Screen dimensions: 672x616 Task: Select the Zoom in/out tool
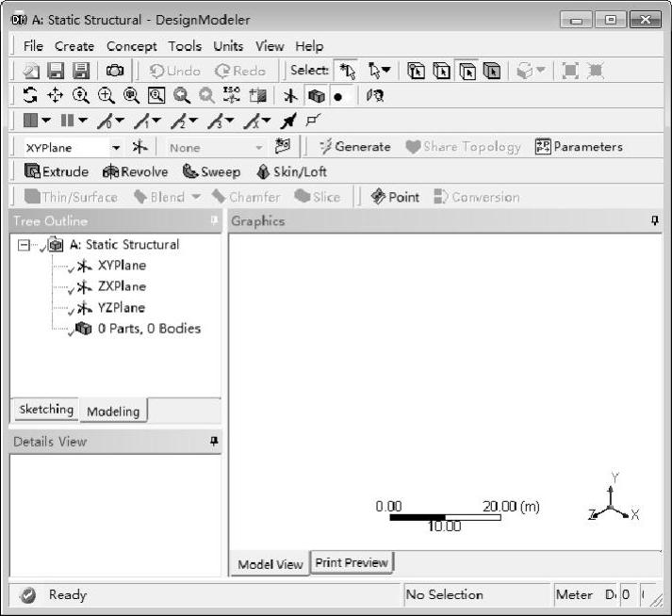80,95
